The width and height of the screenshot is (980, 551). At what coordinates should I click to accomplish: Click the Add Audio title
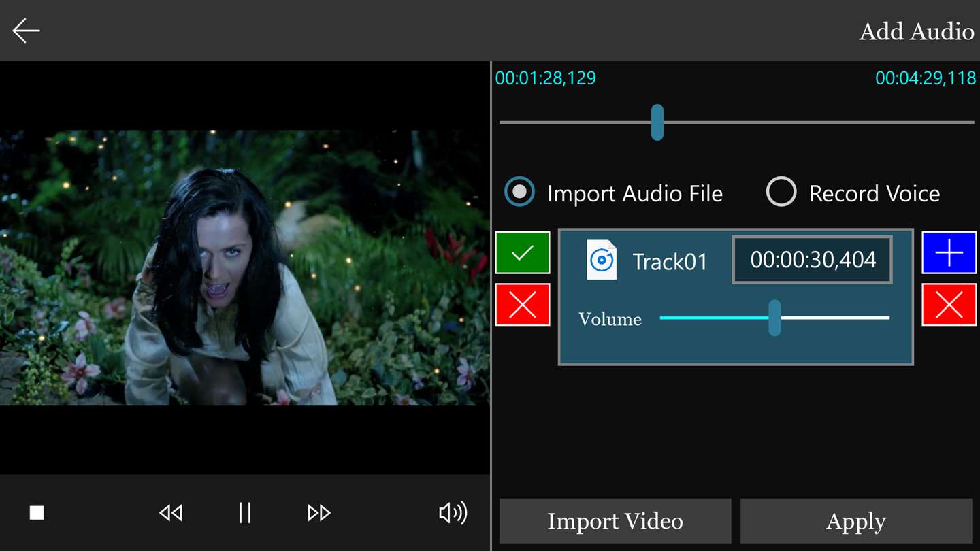pyautogui.click(x=917, y=31)
